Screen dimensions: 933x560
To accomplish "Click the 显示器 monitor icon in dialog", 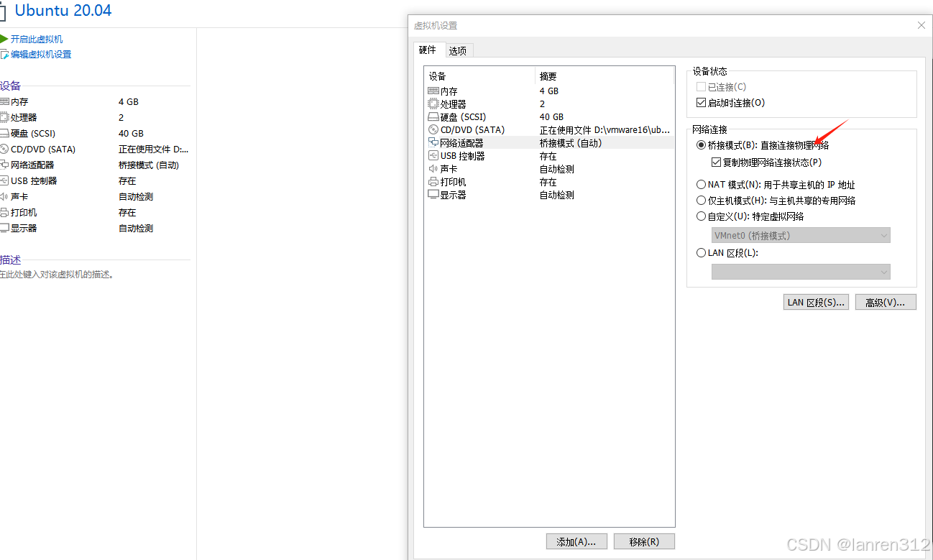I will click(x=433, y=195).
